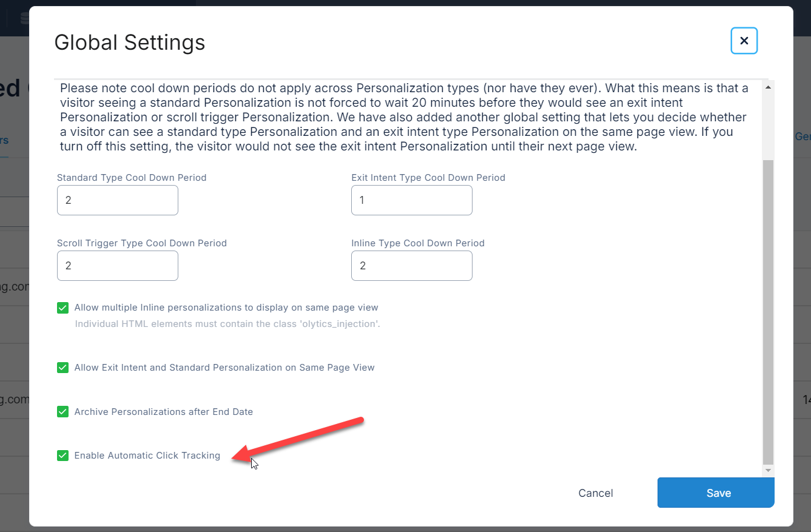Click the dialog's vertical scrollbar thumb

coord(768,309)
